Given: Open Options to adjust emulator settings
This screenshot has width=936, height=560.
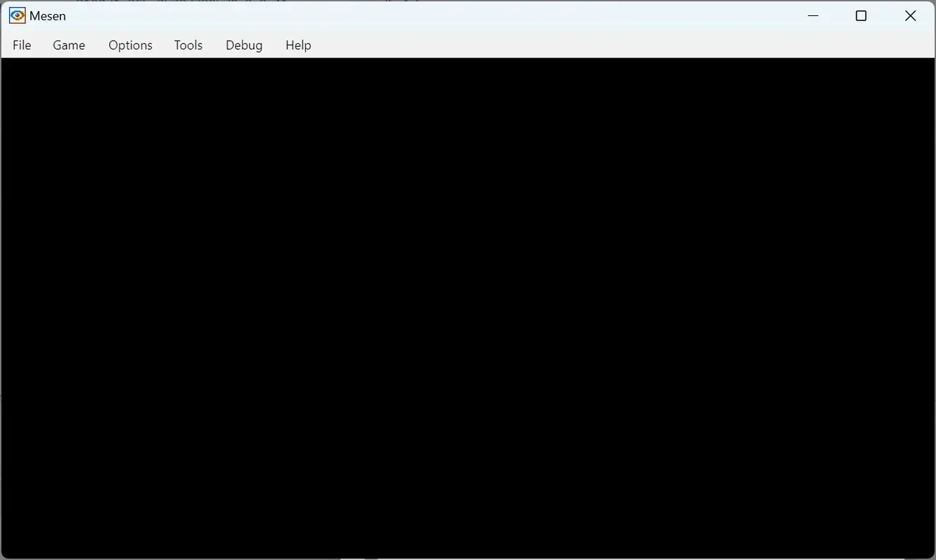Looking at the screenshot, I should point(130,45).
